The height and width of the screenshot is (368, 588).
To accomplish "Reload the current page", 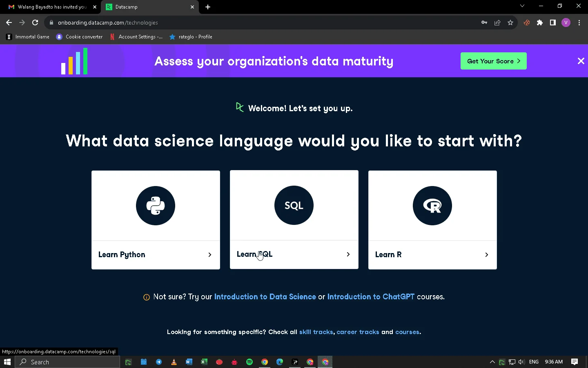I will (35, 22).
